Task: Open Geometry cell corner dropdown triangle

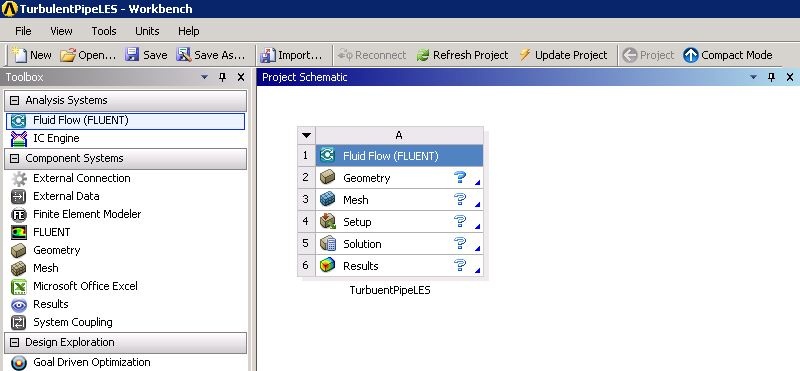Action: [x=478, y=182]
